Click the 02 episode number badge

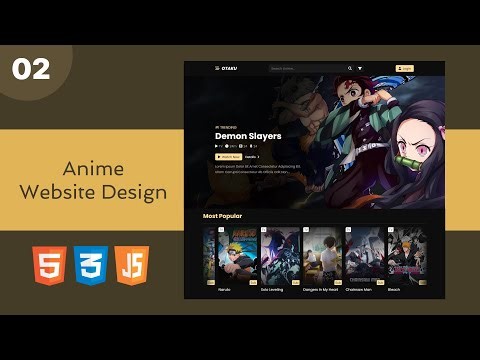(x=31, y=69)
